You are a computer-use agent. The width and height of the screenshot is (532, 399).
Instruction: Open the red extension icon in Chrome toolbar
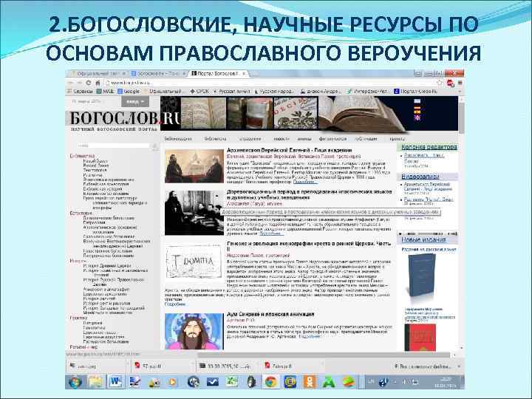pos(451,83)
